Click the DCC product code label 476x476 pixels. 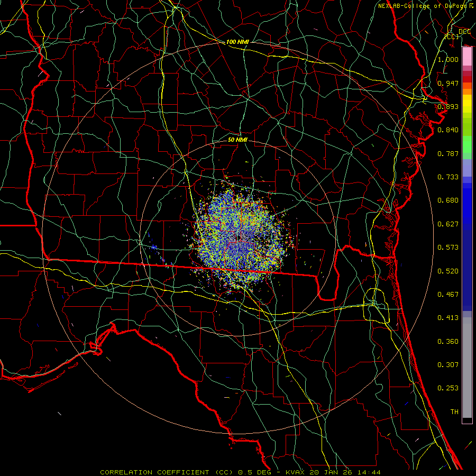[464, 32]
